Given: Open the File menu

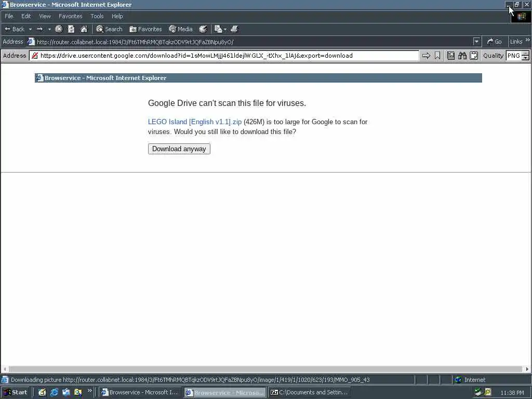Looking at the screenshot, I should [9, 16].
